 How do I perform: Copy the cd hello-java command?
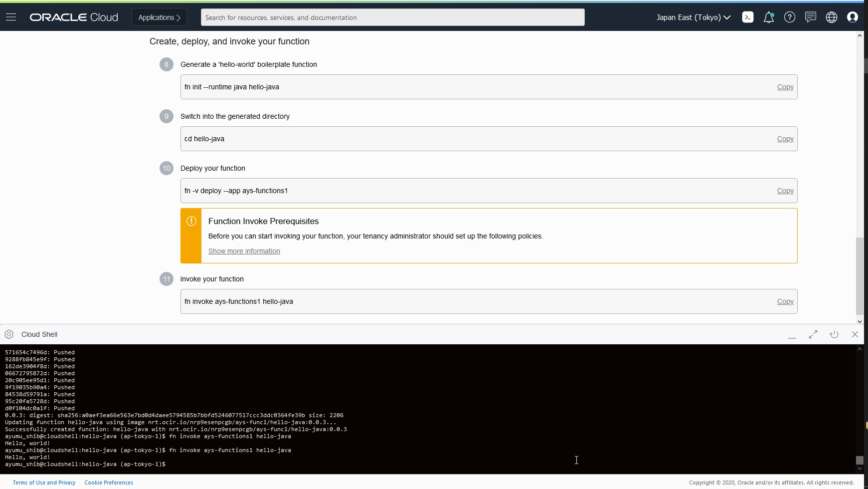pyautogui.click(x=785, y=139)
